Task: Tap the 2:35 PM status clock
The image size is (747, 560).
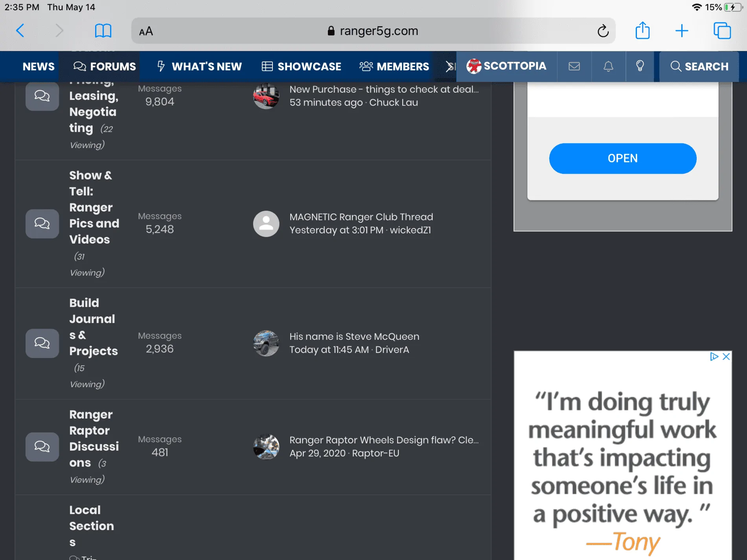Action: (22, 7)
